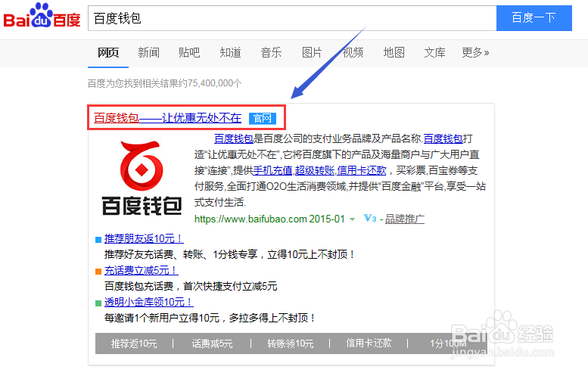The height and width of the screenshot is (373, 588).
Task: Open the dropdown arrow after baifubao.com 2015-01
Action: point(352,219)
